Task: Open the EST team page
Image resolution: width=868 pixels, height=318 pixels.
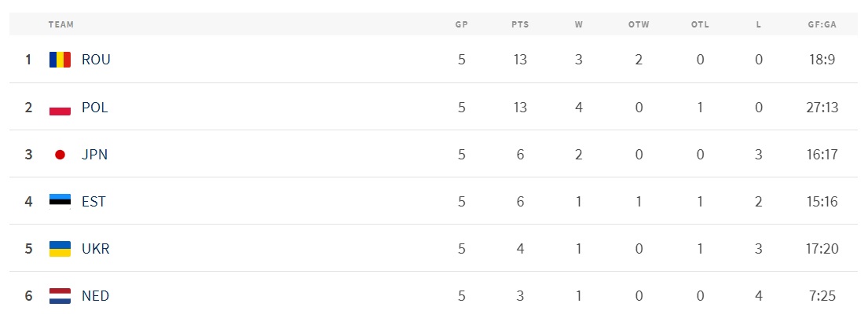Action: pyautogui.click(x=93, y=202)
